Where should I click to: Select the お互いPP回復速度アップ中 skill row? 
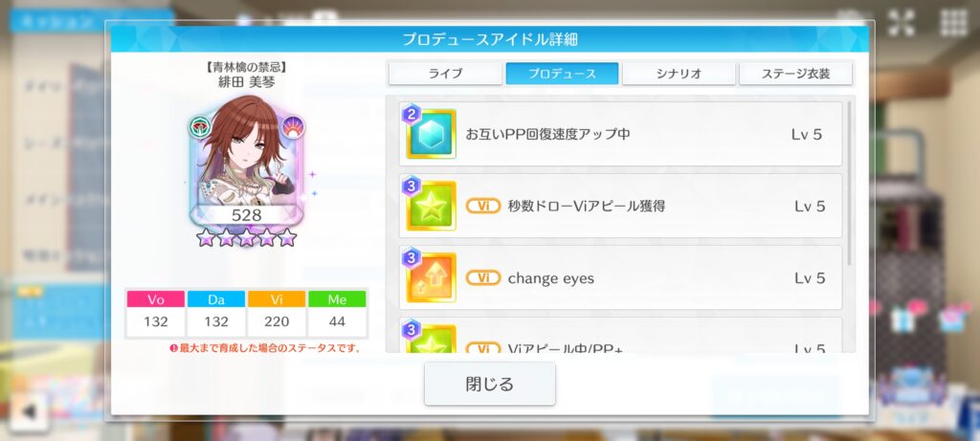(620, 134)
